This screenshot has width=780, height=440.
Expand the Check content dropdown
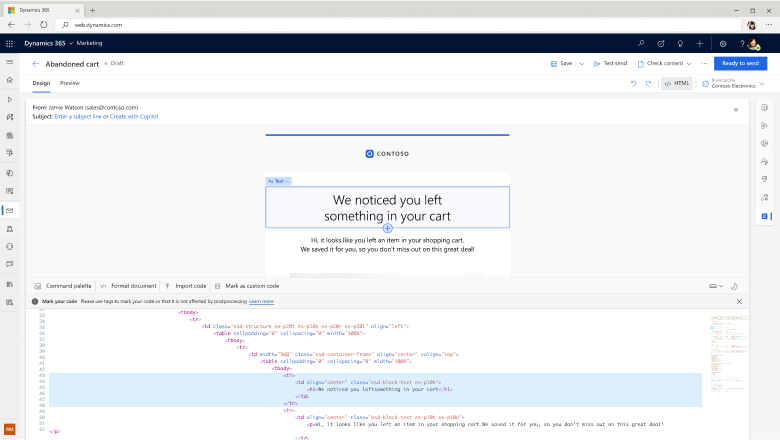(x=689, y=64)
